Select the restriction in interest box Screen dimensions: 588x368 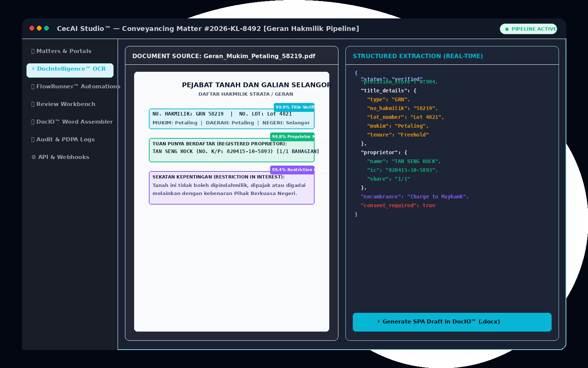tap(232, 188)
